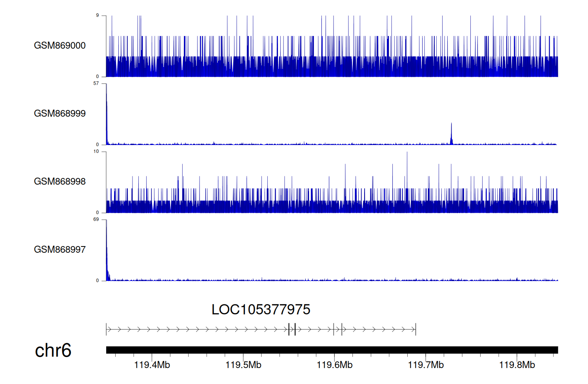
Task: Click the LOC105377975 gene name
Action: click(x=261, y=310)
